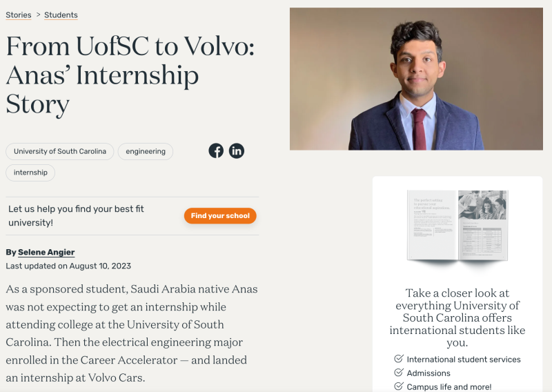The height and width of the screenshot is (392, 552).
Task: Share the story on Facebook
Action: [216, 150]
